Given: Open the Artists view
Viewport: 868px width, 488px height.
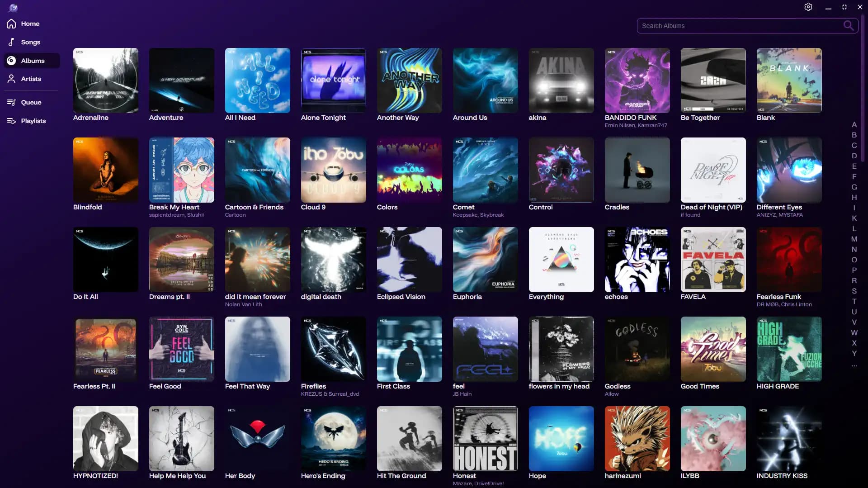Looking at the screenshot, I should click(x=31, y=79).
